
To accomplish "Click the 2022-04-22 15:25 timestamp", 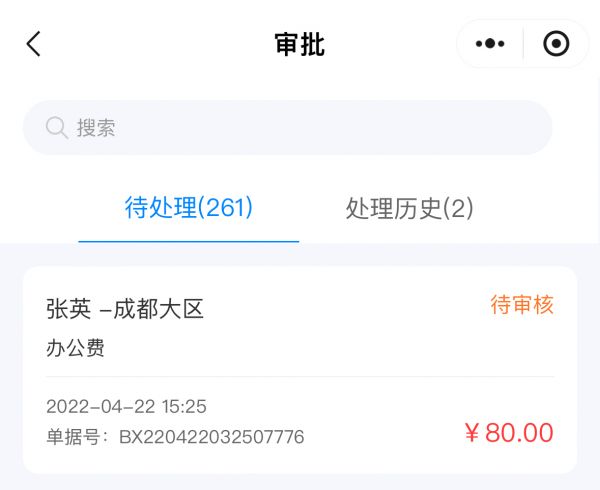I will 126,407.
